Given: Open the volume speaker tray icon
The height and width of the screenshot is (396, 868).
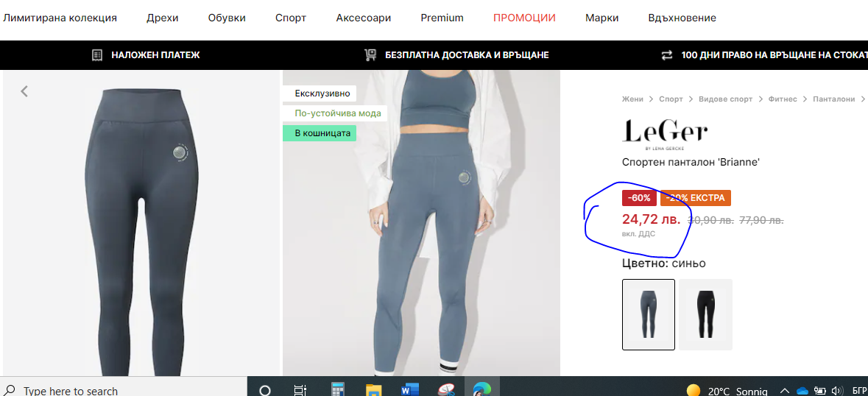Looking at the screenshot, I should (x=837, y=390).
